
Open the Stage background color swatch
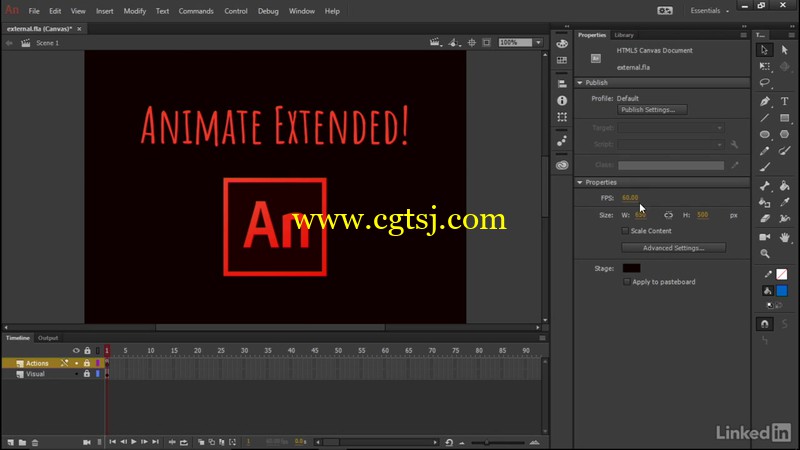631,268
